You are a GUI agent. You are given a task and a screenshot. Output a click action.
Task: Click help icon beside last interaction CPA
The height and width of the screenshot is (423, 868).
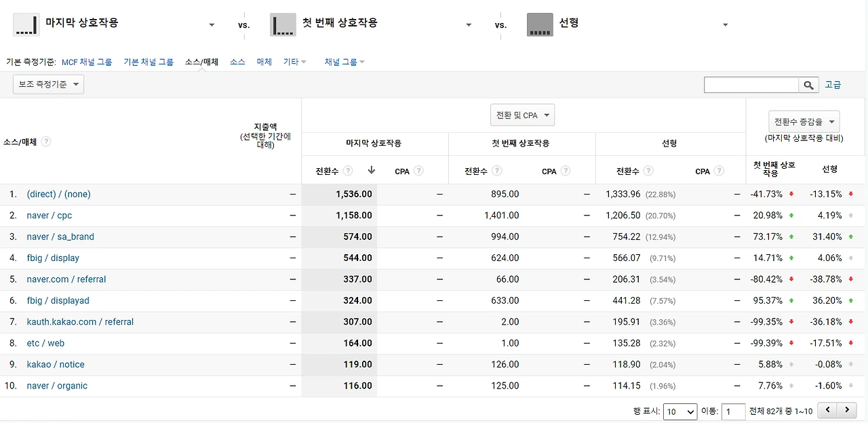coord(418,171)
